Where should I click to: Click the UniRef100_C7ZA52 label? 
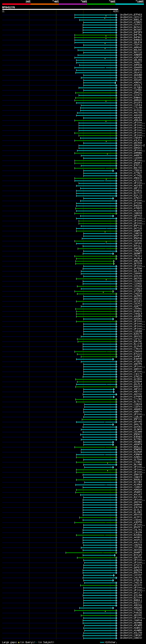tap(131, 610)
